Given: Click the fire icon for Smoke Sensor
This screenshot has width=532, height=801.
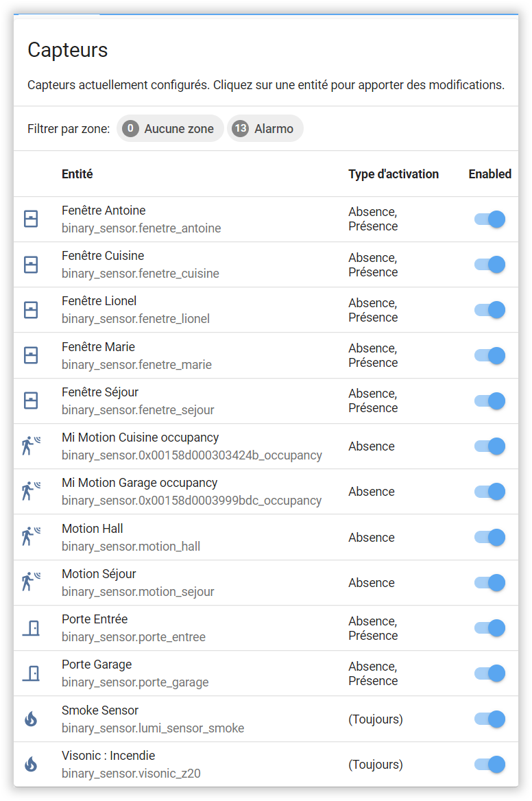Looking at the screenshot, I should [x=31, y=719].
